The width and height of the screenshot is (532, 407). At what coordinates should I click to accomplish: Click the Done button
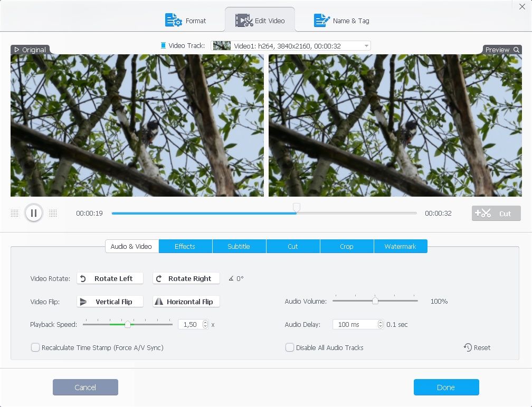[x=446, y=387]
